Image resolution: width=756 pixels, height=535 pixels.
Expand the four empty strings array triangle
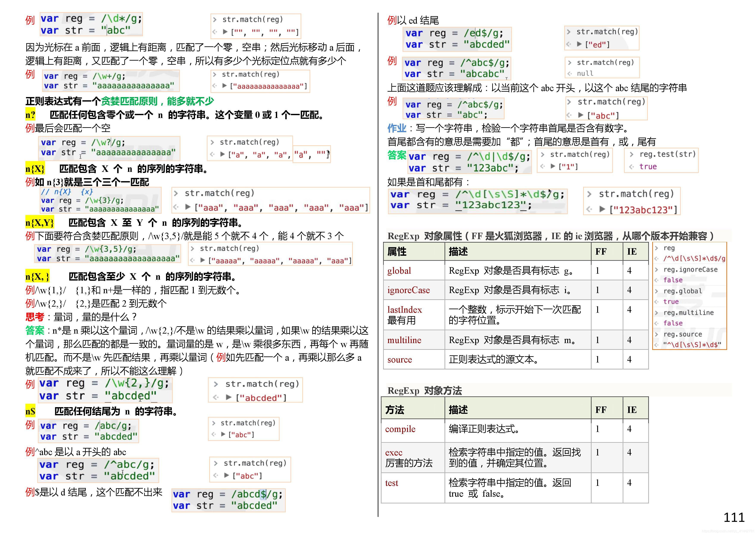point(225,32)
